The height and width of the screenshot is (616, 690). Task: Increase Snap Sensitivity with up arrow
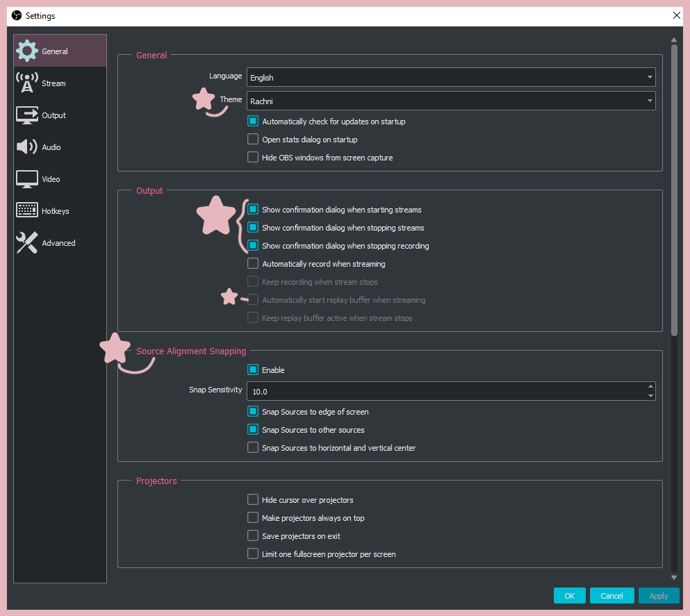pos(650,387)
